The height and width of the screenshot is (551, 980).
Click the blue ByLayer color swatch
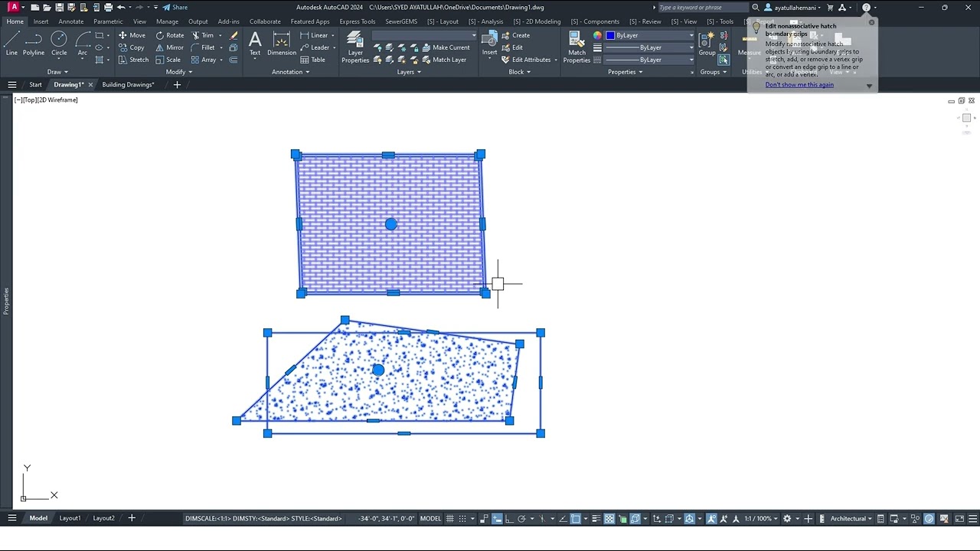tap(610, 35)
